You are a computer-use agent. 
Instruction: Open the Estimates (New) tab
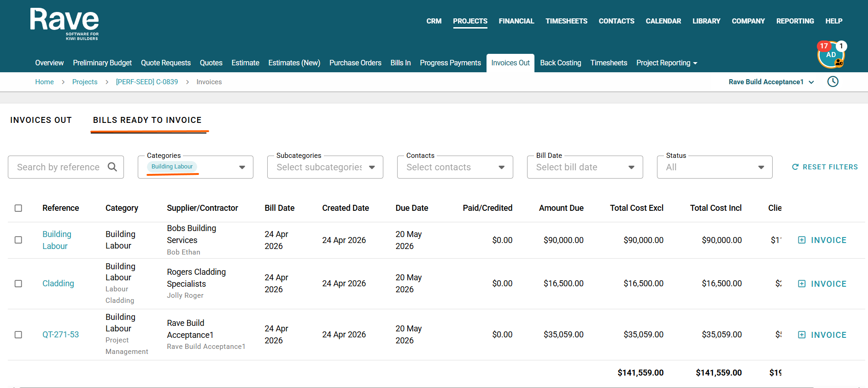click(294, 63)
